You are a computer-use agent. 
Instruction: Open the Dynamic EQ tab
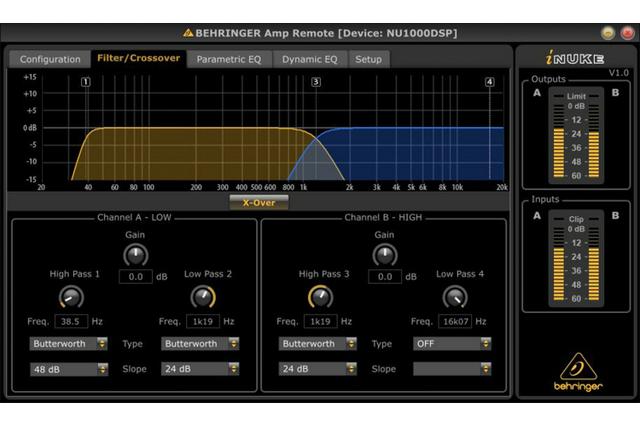(x=309, y=59)
